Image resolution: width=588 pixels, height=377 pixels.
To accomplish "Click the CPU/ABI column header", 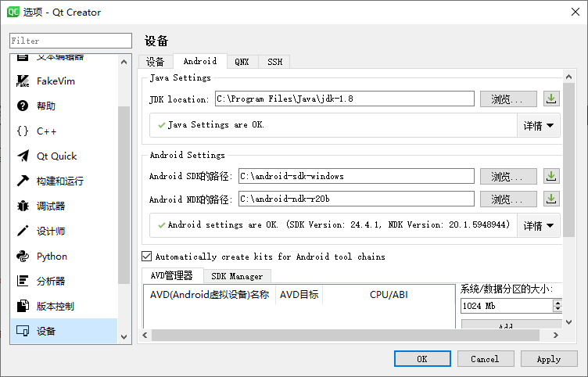I will point(389,294).
